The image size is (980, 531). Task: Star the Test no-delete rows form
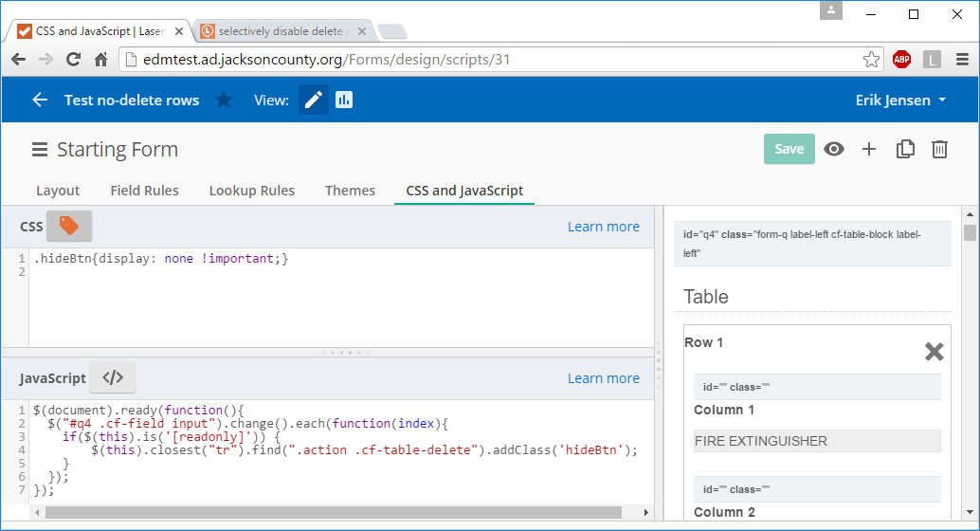224,100
